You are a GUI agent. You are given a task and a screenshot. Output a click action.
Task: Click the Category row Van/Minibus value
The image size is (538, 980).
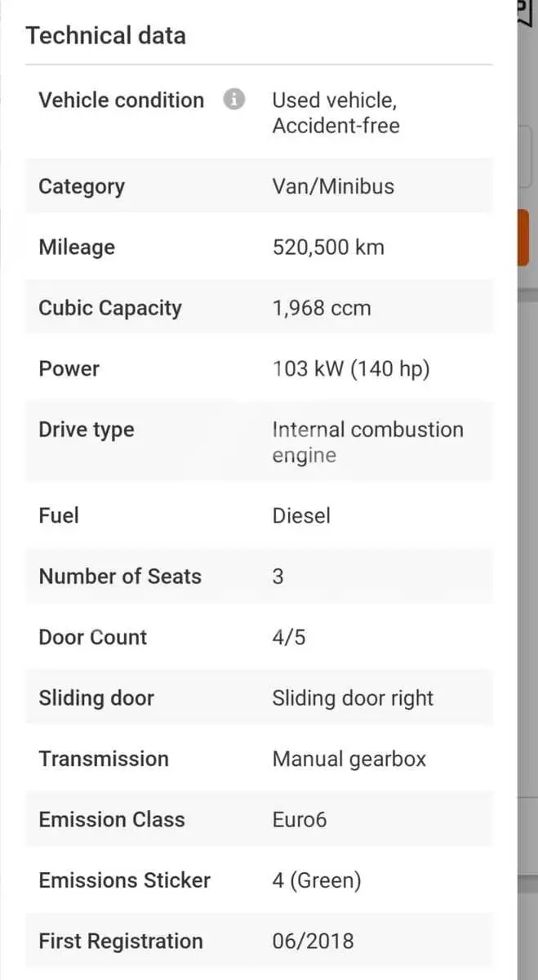click(333, 186)
